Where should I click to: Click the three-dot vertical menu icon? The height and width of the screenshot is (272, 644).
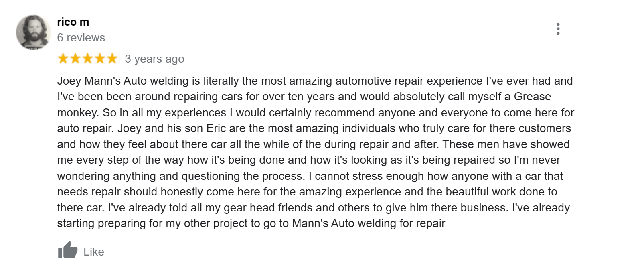click(x=559, y=29)
